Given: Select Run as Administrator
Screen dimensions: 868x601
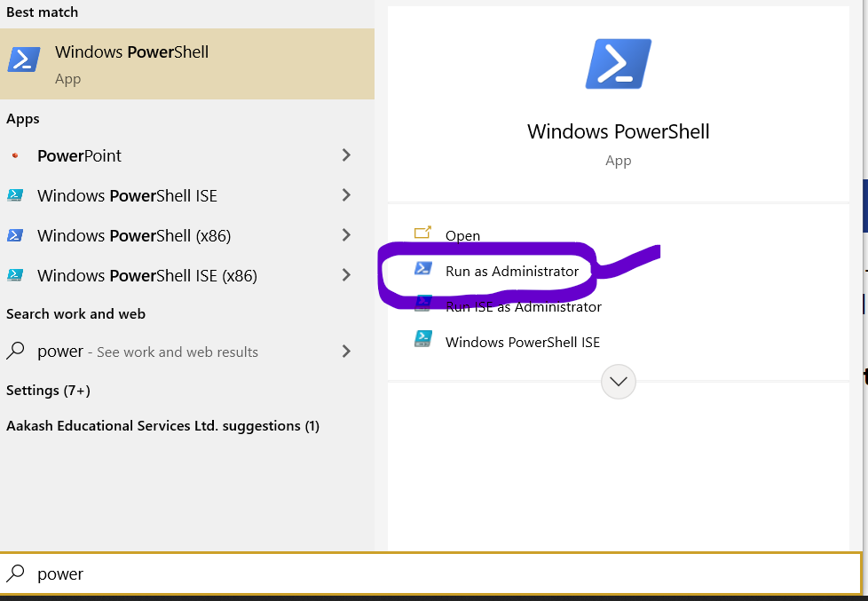Looking at the screenshot, I should click(513, 271).
